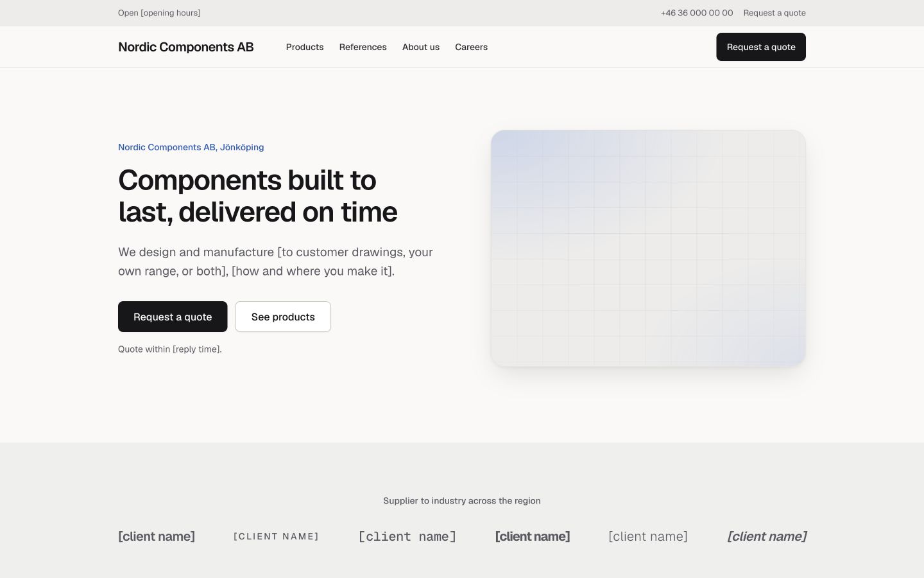Click Request a quote beside See products
The image size is (924, 578).
pos(173,317)
